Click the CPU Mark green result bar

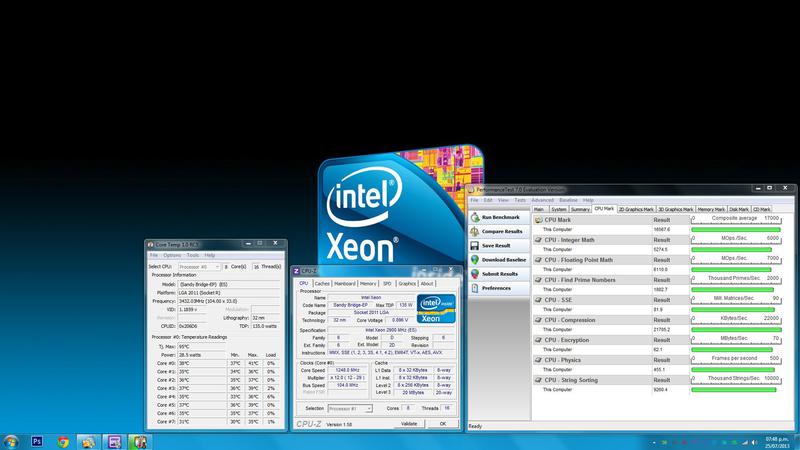pyautogui.click(x=736, y=230)
